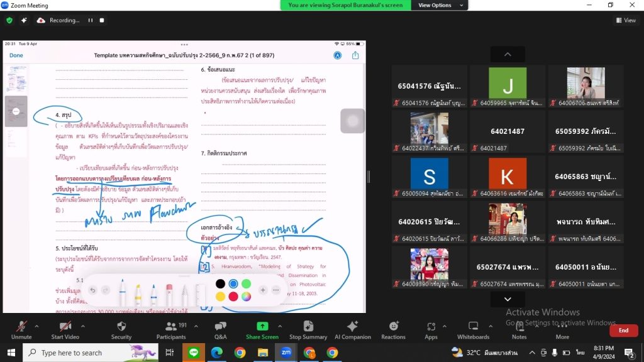Select the first page thumbnail in the document sidebar
644x362 pixels.
(16, 79)
